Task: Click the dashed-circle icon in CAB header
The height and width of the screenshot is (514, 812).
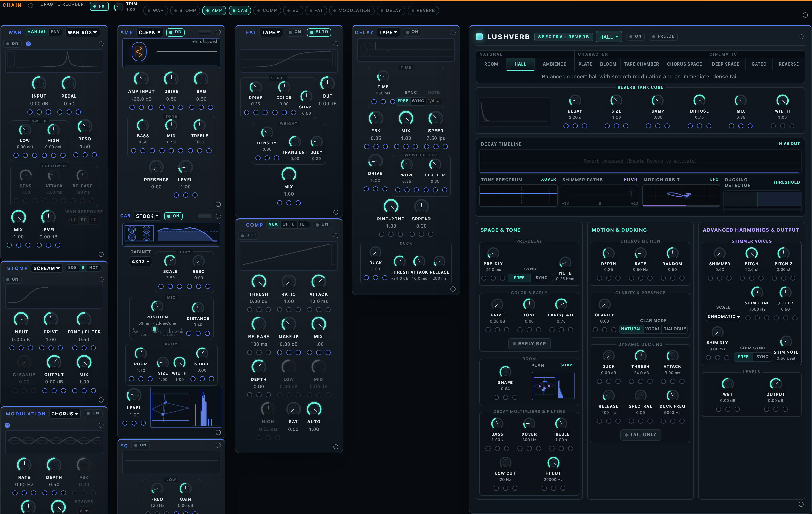Action: click(218, 216)
